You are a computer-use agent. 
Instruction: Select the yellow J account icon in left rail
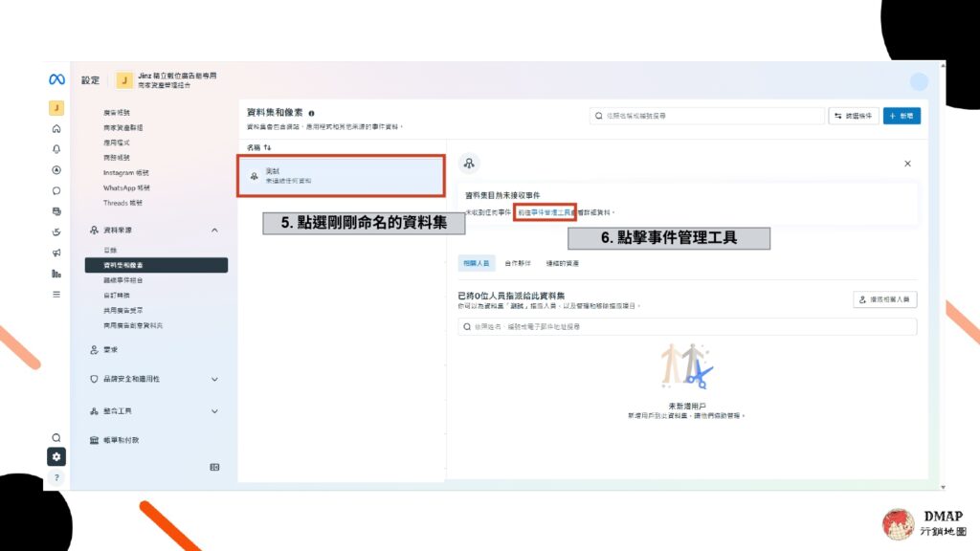[x=56, y=108]
